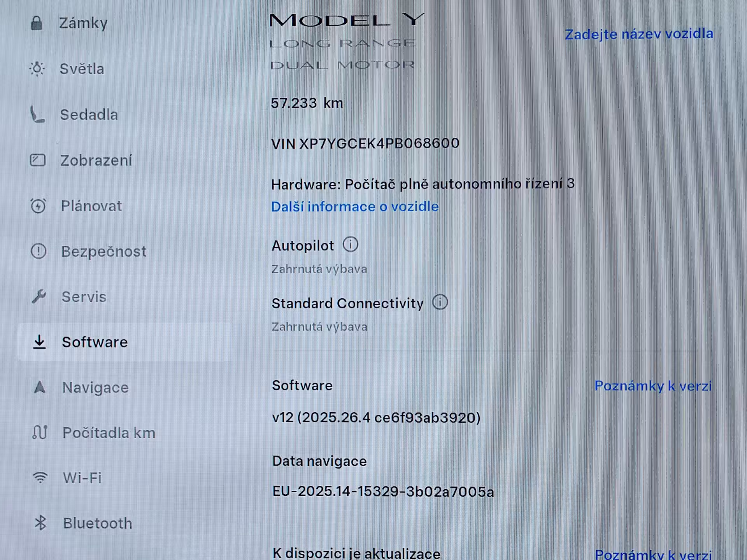Screen dimensions: 747x560
Task: Click the wrench icon for Servis
Action: pyautogui.click(x=39, y=297)
